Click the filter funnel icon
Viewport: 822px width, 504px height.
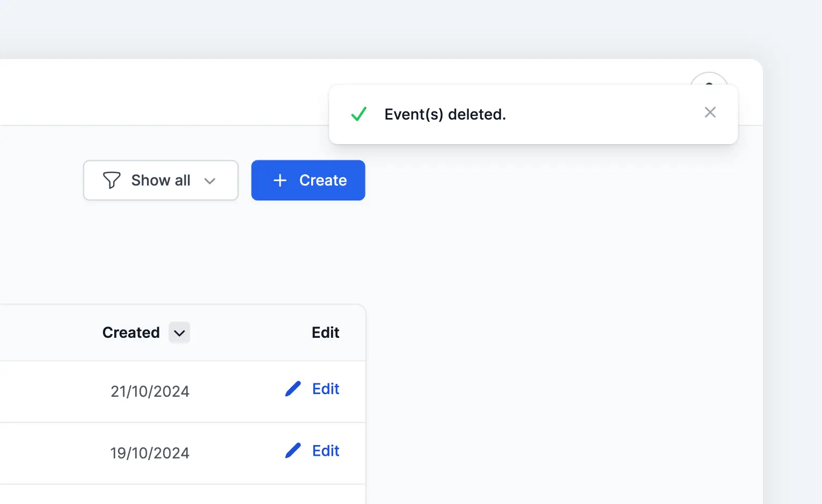tap(111, 180)
